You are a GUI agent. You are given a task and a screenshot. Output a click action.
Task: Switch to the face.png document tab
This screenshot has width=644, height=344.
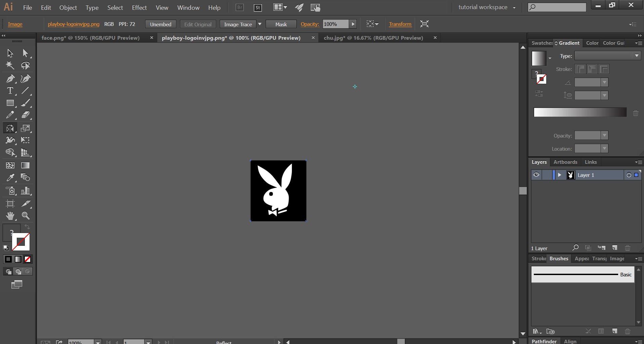pos(91,38)
